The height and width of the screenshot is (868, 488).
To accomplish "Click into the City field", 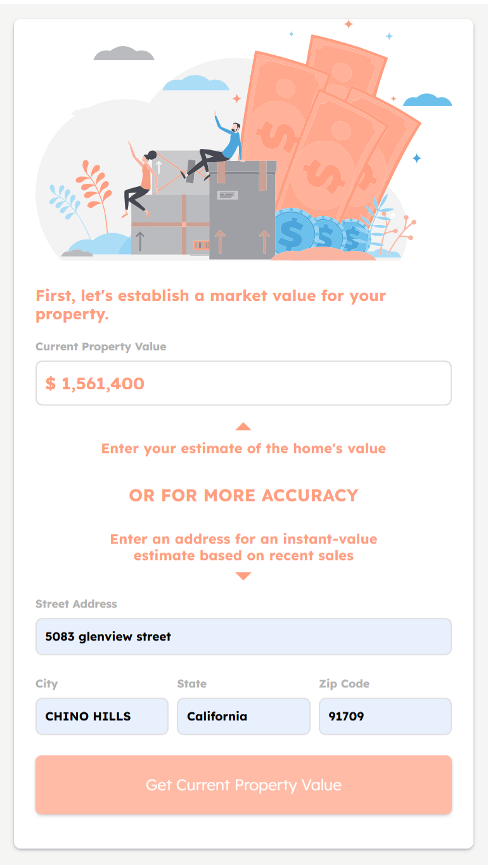I will coord(102,717).
